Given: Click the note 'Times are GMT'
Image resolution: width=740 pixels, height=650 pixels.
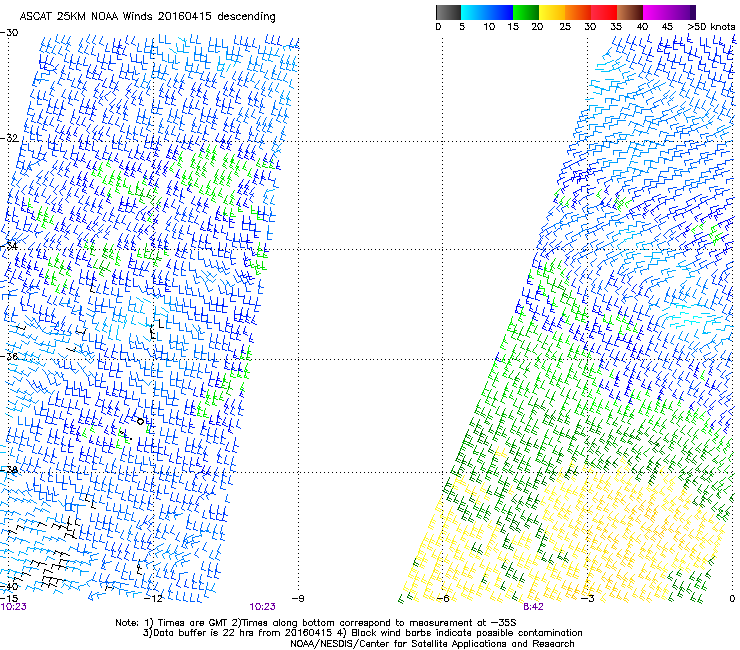Looking at the screenshot, I should [192, 623].
